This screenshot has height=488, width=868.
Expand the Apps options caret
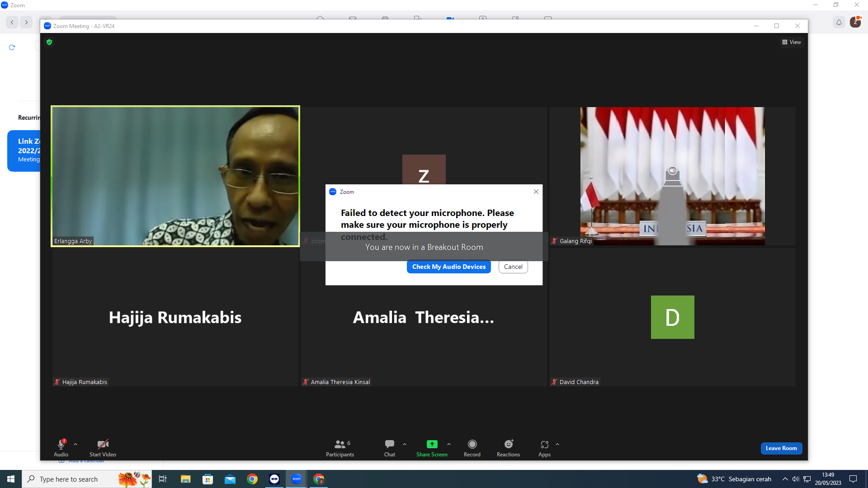point(557,445)
